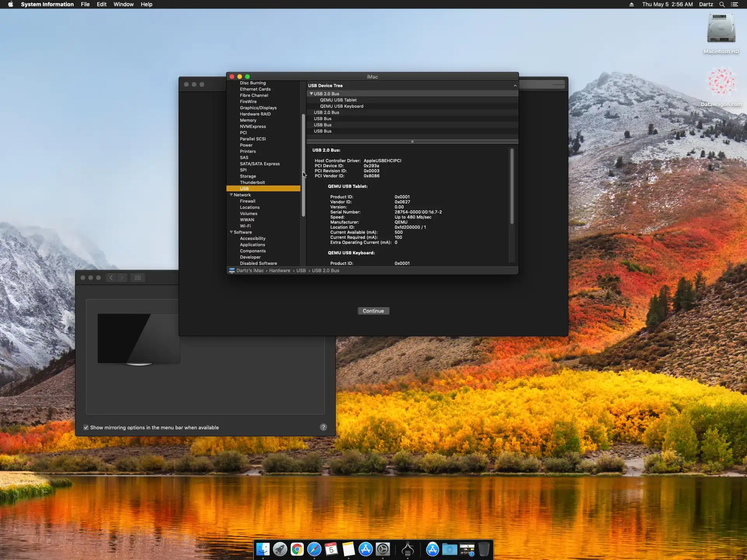Open the File menu
The height and width of the screenshot is (560, 747).
tap(85, 4)
